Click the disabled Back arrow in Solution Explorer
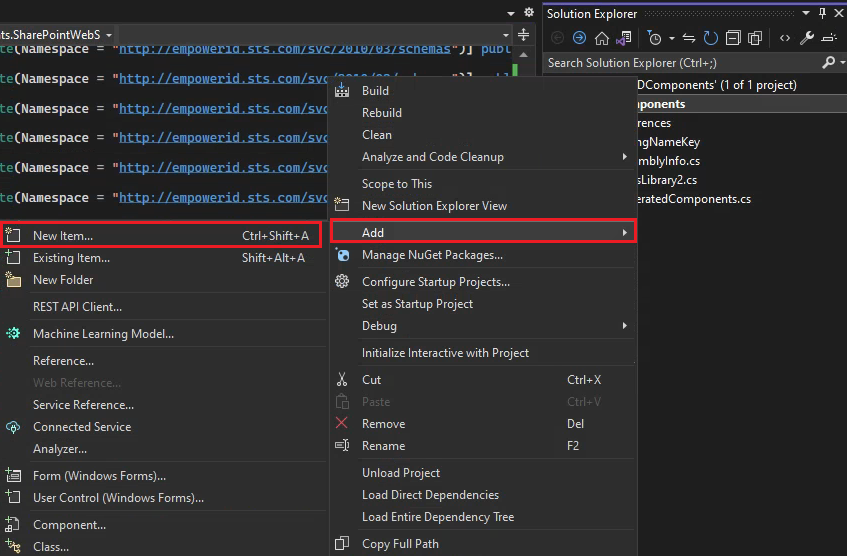This screenshot has height=556, width=847. pyautogui.click(x=557, y=38)
